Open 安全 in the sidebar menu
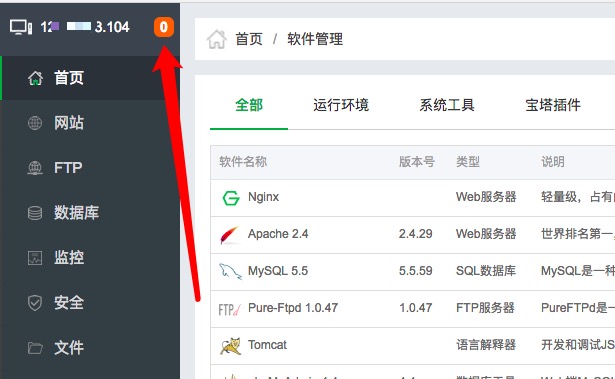 point(69,302)
